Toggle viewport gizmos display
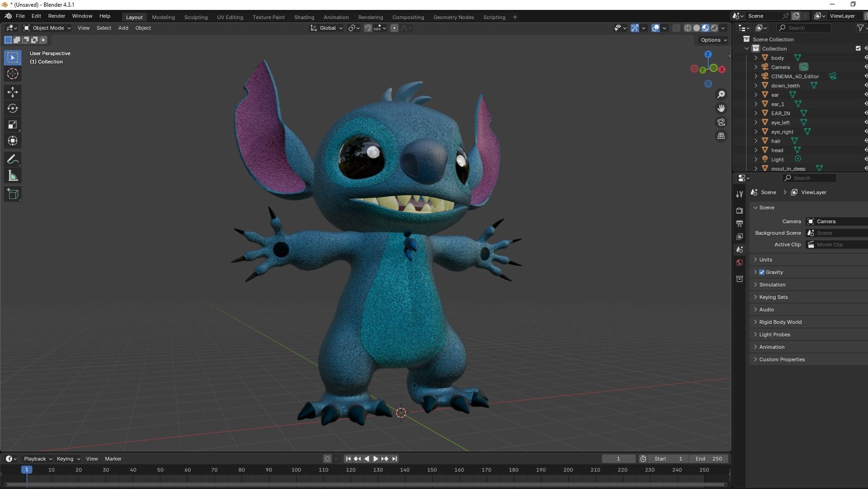 (x=635, y=28)
